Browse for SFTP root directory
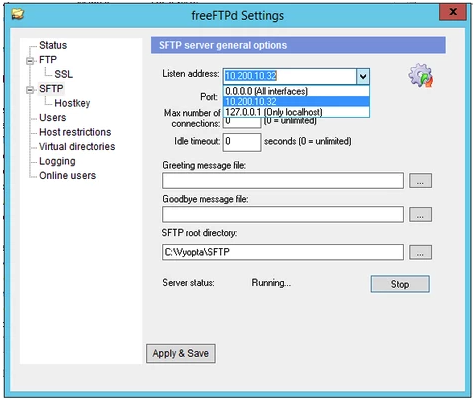 [x=420, y=253]
